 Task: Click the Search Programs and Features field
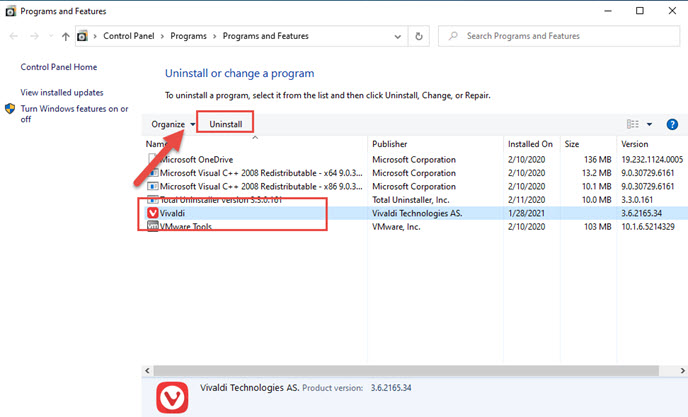click(x=559, y=36)
